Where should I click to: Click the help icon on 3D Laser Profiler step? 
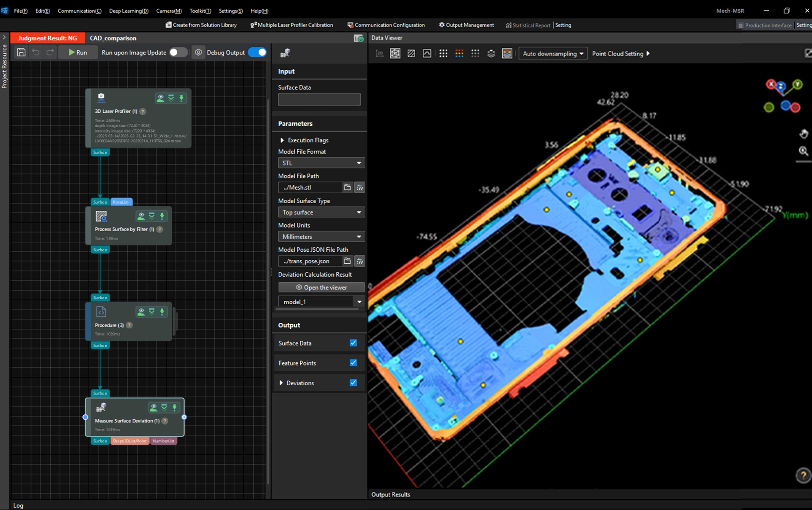coord(143,112)
